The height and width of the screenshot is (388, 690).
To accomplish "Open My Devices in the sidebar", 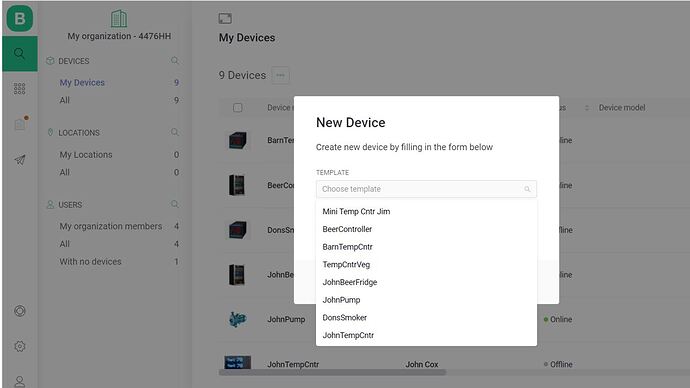I will pyautogui.click(x=82, y=83).
